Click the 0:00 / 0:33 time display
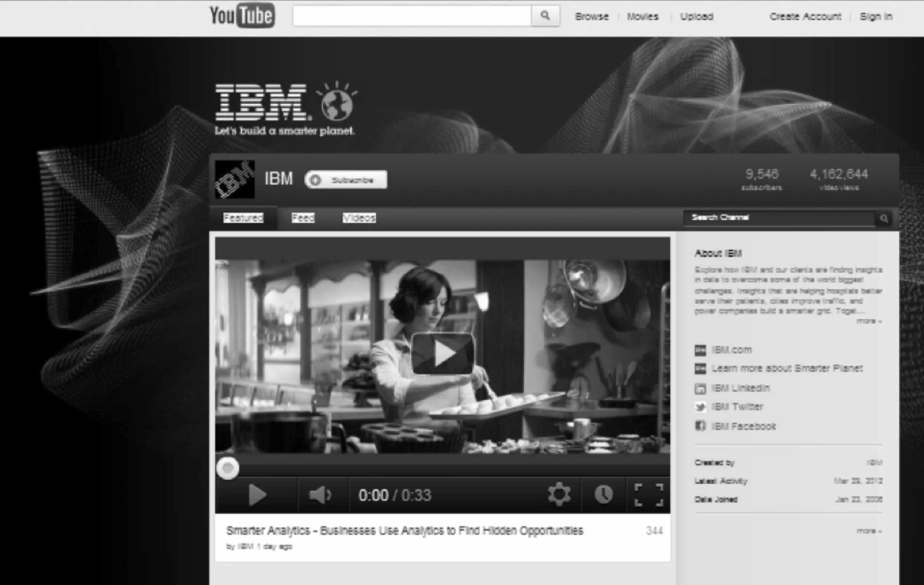 point(394,495)
